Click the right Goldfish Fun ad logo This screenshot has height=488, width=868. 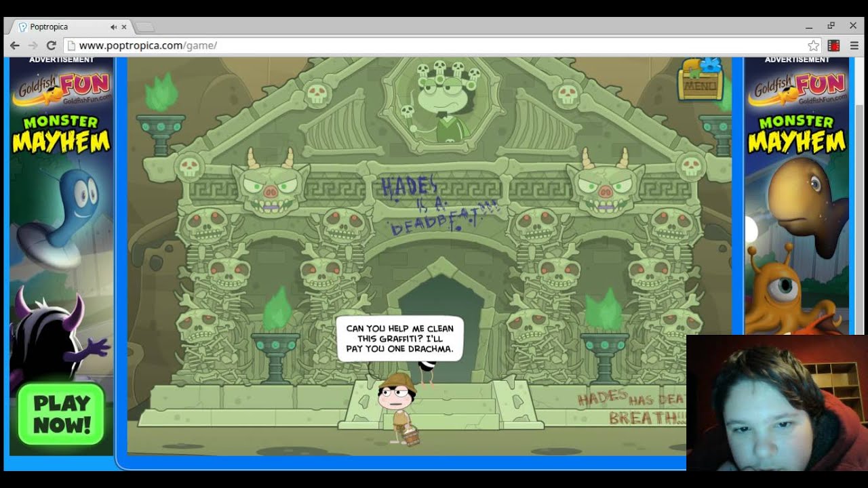pyautogui.click(x=797, y=88)
